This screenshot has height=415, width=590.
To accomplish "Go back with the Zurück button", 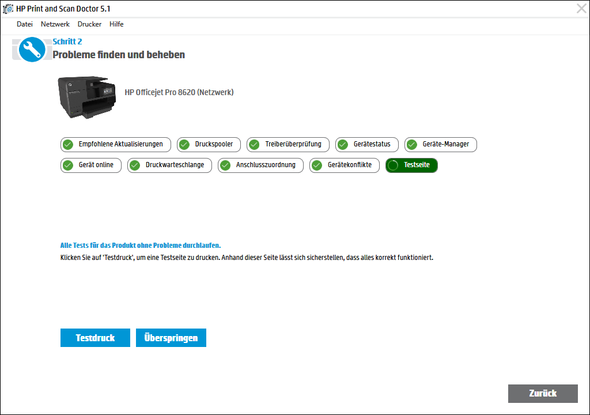I will [543, 393].
